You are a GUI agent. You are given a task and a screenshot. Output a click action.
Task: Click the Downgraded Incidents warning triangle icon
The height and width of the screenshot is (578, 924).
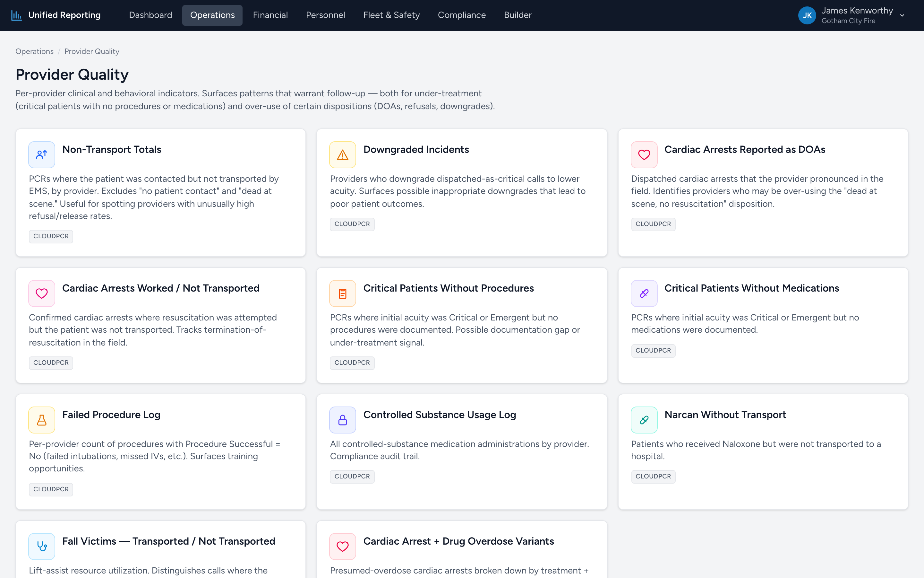click(343, 154)
